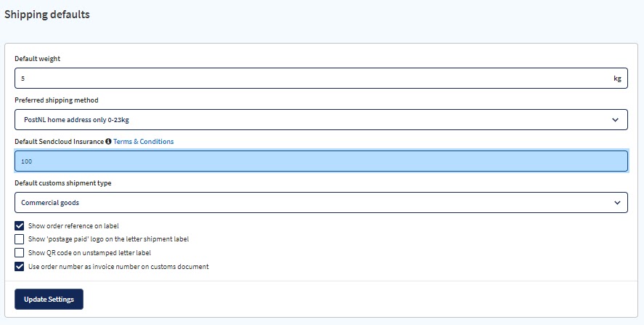Image resolution: width=644 pixels, height=325 pixels.
Task: Enable 'postage paid' logo on letter label
Action: [20, 239]
